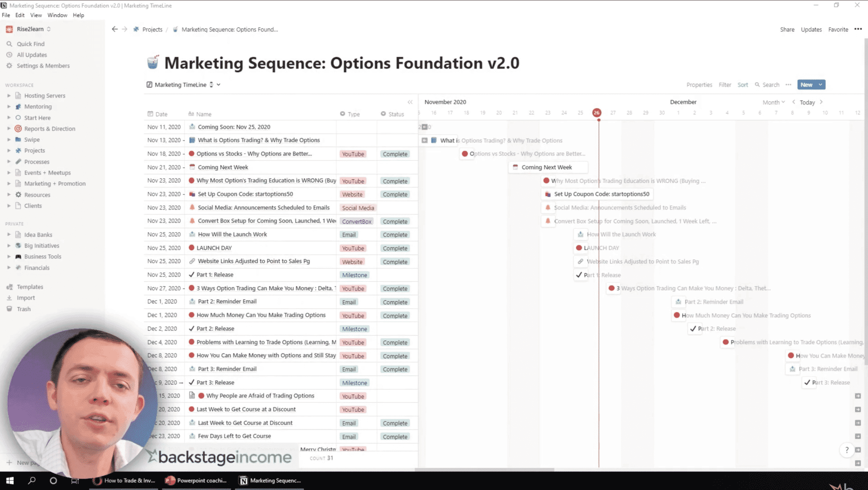Viewport: 868px width, 490px height.
Task: Collapse the table with the double chevron
Action: pyautogui.click(x=410, y=102)
